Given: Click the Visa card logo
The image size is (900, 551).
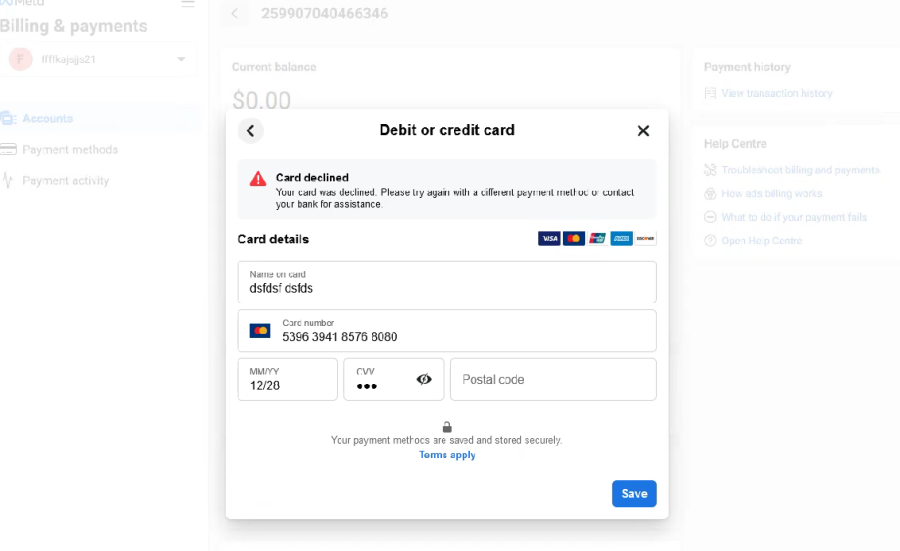Looking at the screenshot, I should pyautogui.click(x=549, y=238).
